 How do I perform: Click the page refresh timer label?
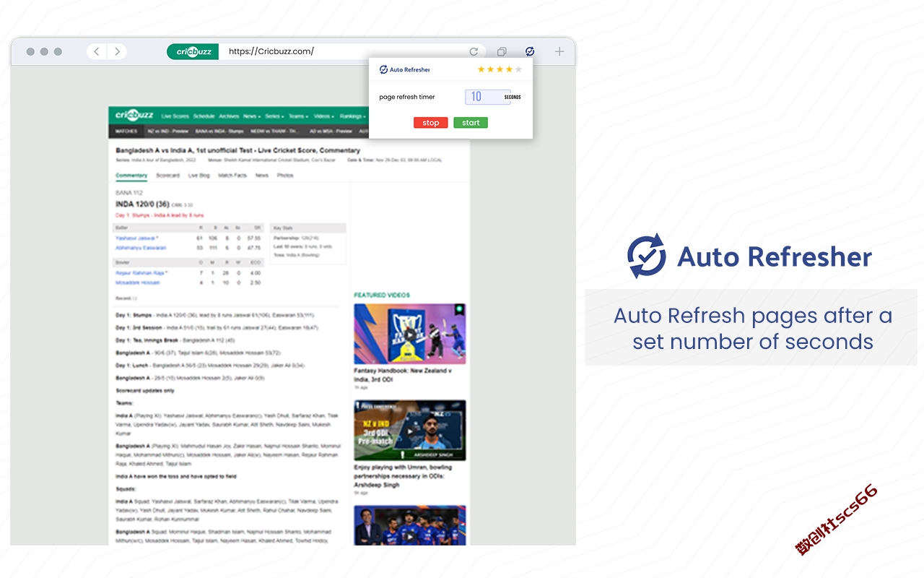(407, 97)
